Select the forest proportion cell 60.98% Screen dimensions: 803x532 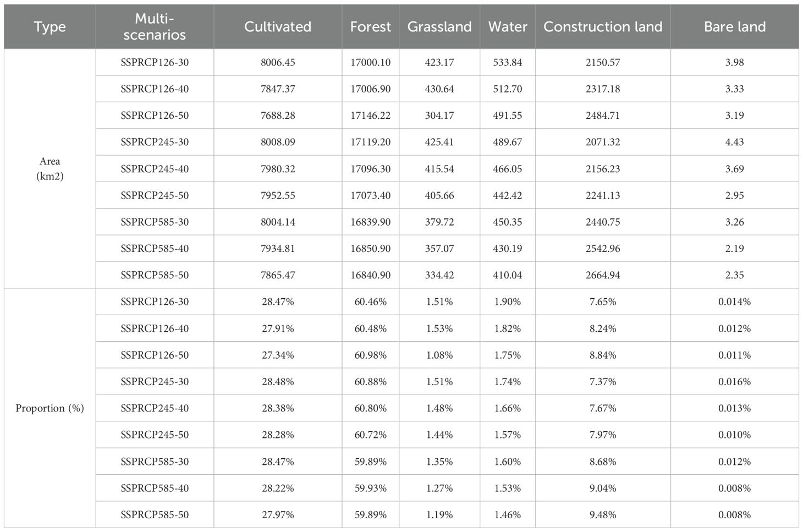pos(370,355)
